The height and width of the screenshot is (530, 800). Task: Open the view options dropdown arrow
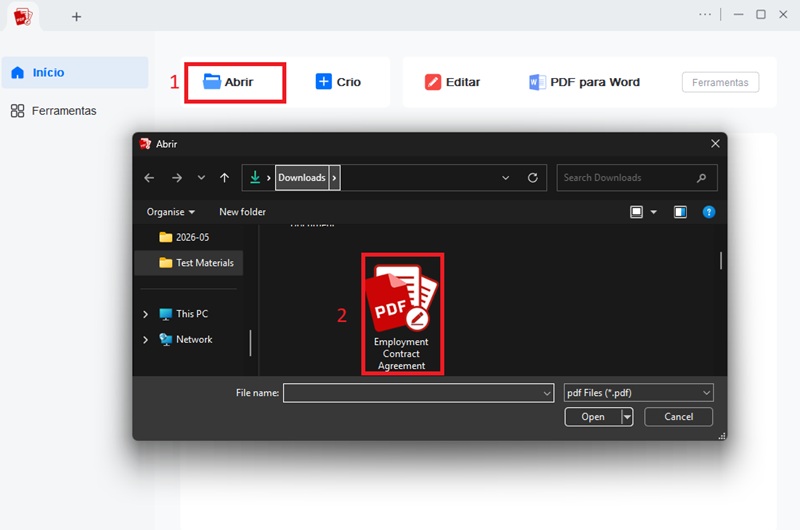click(x=653, y=212)
